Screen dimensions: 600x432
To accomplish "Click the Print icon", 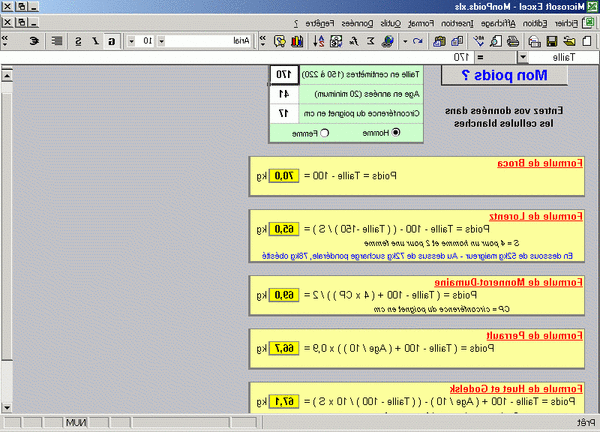I will click(513, 41).
